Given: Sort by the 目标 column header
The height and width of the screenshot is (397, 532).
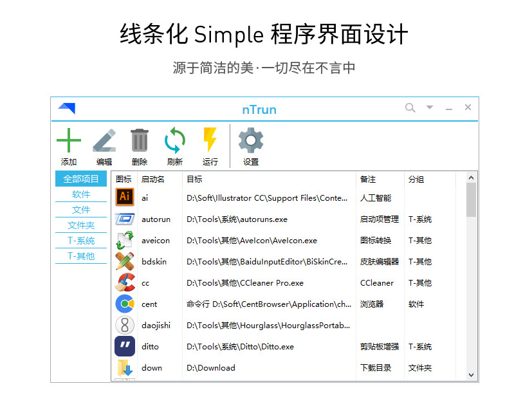Looking at the screenshot, I should [x=194, y=179].
